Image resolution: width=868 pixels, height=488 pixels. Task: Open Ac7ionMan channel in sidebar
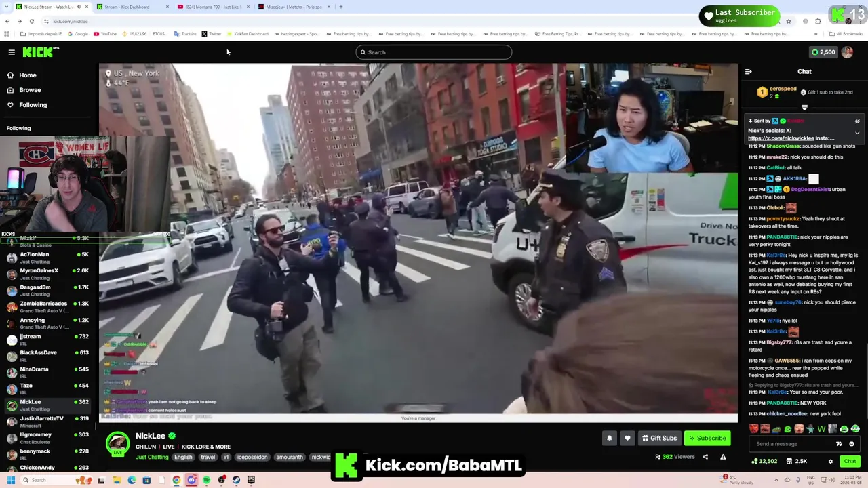[49, 258]
